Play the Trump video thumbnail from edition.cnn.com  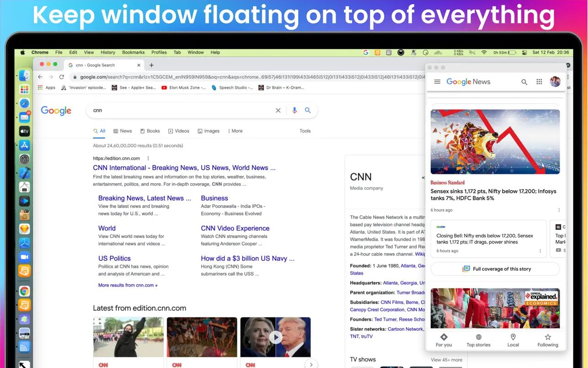(x=275, y=337)
